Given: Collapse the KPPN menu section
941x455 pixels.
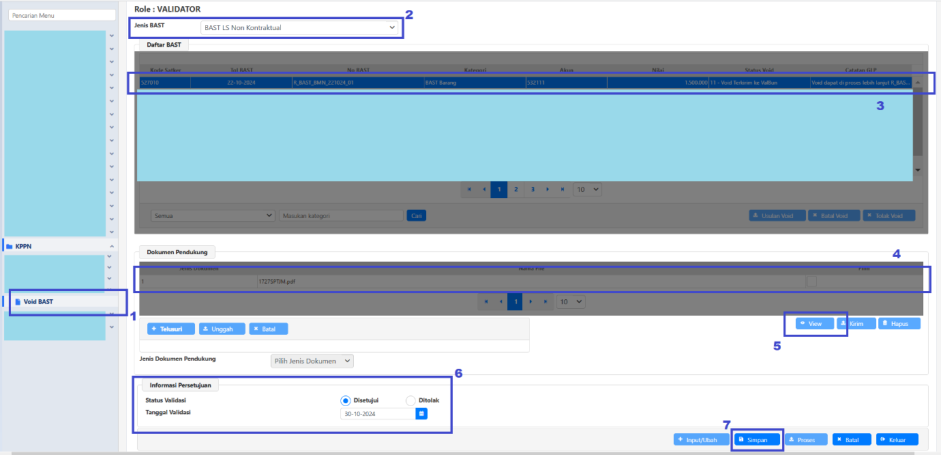Looking at the screenshot, I should click(x=111, y=245).
